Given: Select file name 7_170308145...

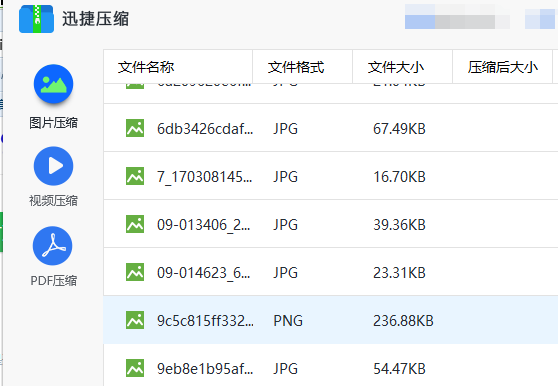Looking at the screenshot, I should pos(205,177).
